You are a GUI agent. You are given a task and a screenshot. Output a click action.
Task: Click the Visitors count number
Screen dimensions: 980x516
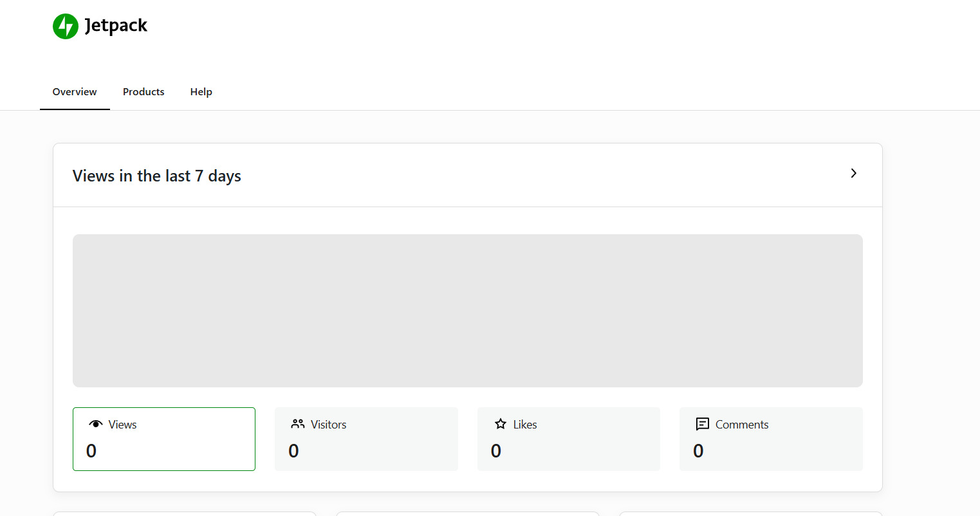pyautogui.click(x=293, y=451)
